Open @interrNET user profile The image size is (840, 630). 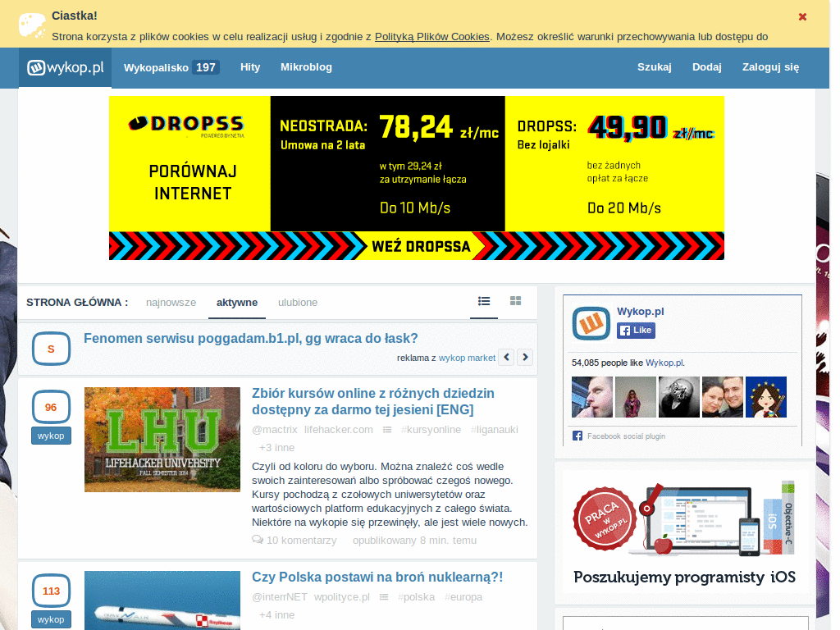click(280, 597)
